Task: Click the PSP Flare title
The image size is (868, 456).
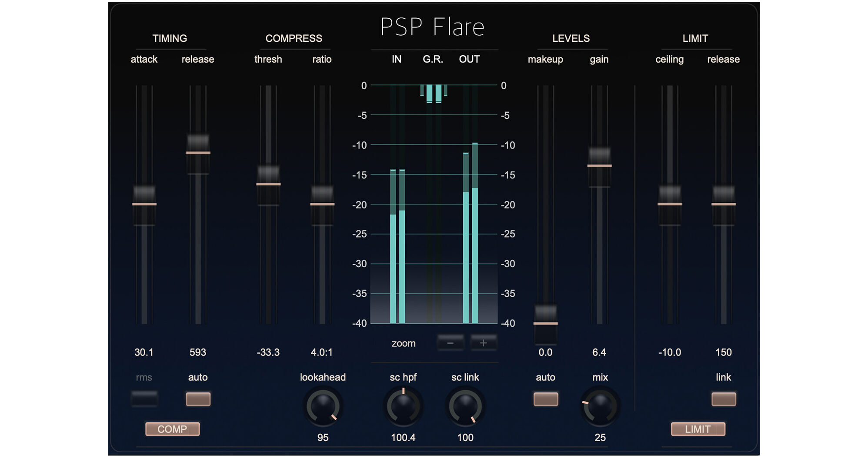Action: pos(432,27)
